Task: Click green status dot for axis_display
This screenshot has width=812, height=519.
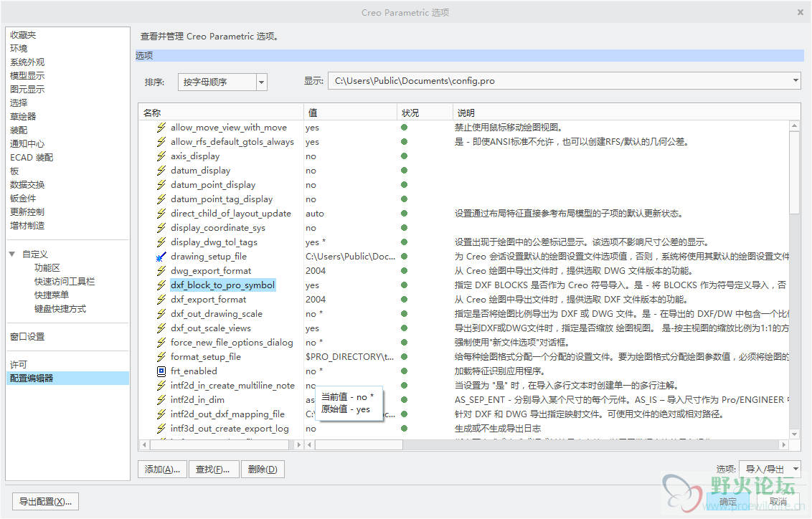Action: pos(405,156)
